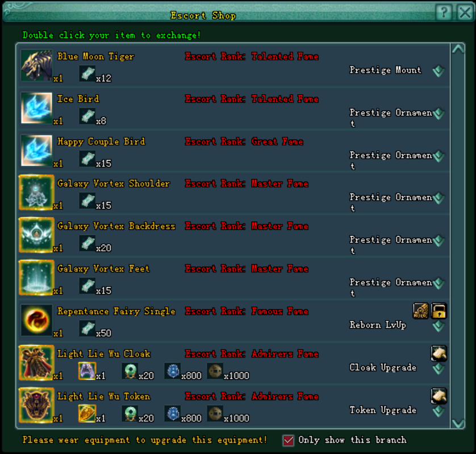Select the Galaxy Vortex Shoulder icon

tap(36, 192)
